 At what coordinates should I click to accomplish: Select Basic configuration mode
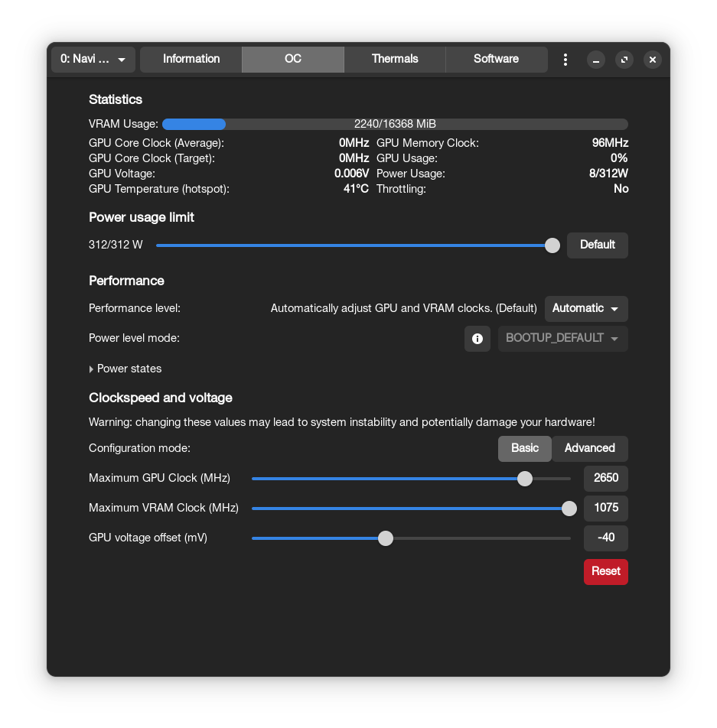tap(525, 448)
